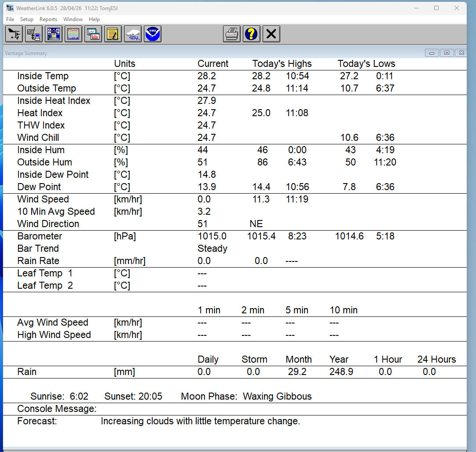This screenshot has width=476, height=452.
Task: Close the Vantage Summary sub-window
Action: (461, 53)
